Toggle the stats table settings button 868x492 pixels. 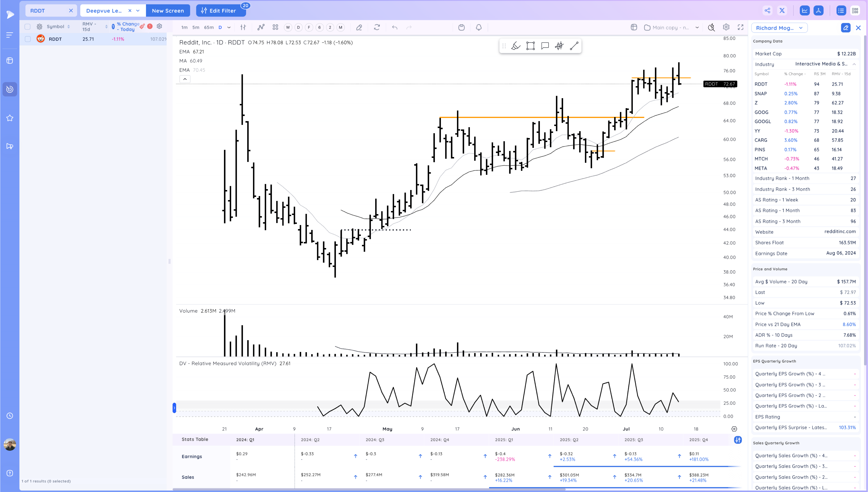[738, 440]
